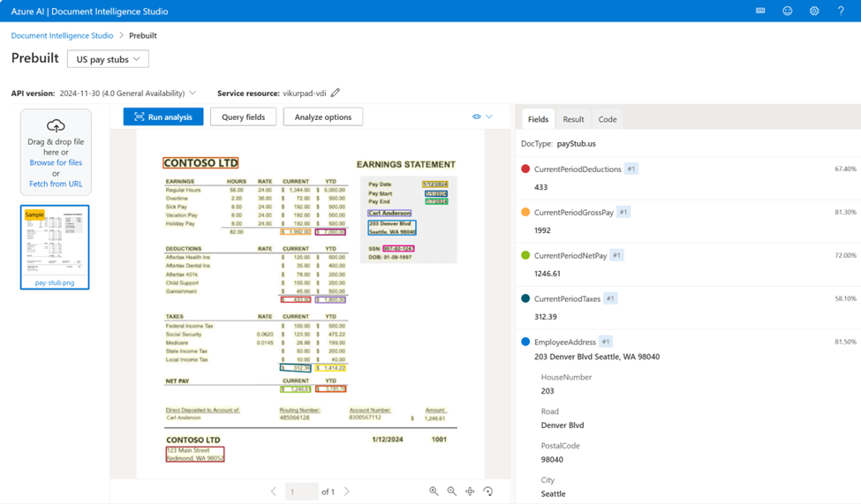
Task: Click the highlighted 123 Main Street address box
Action: tap(195, 454)
